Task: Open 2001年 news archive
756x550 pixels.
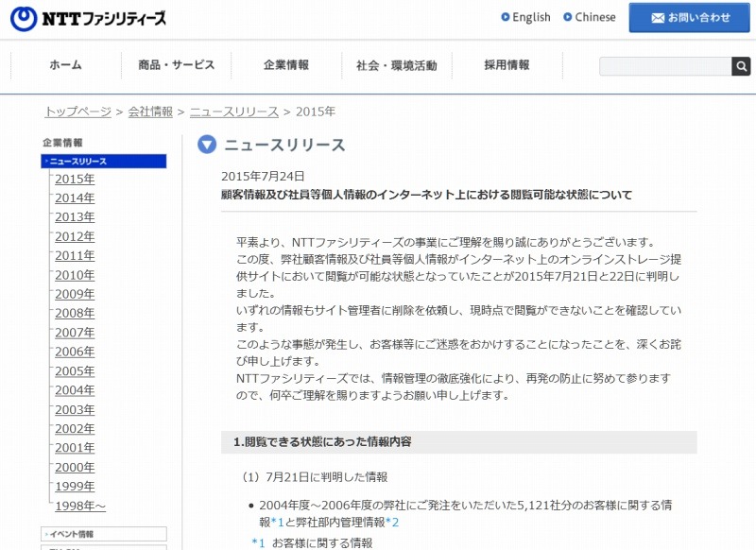Action: [75, 448]
